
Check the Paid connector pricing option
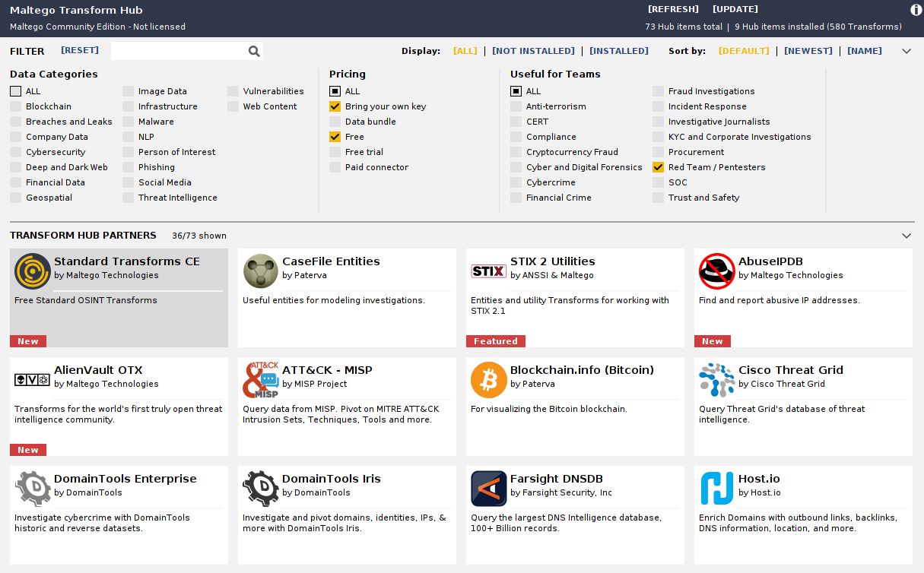[x=335, y=167]
